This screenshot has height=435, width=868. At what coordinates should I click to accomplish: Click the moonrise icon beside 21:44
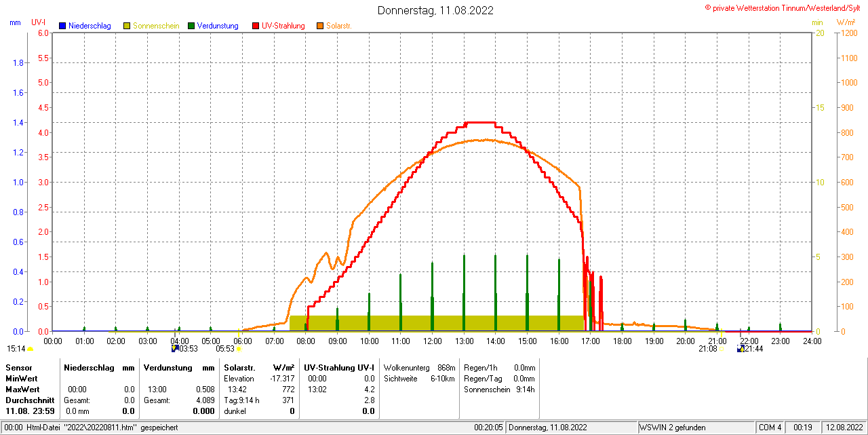pos(741,348)
